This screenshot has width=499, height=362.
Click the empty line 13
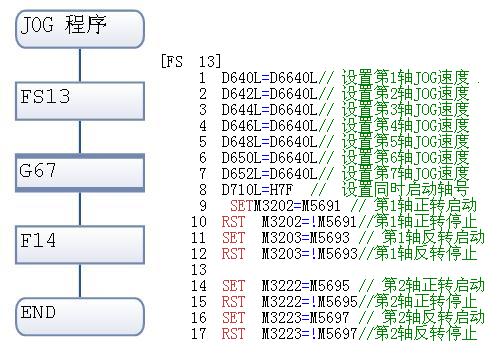[x=199, y=270]
